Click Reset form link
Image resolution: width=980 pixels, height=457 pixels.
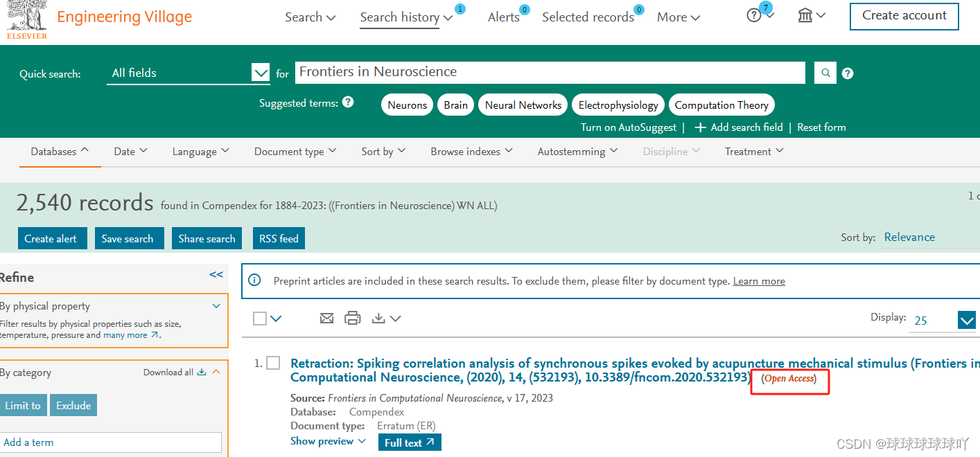tap(821, 127)
